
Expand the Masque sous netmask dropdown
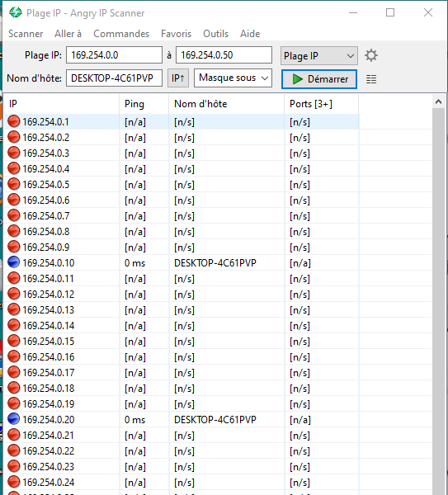click(233, 78)
